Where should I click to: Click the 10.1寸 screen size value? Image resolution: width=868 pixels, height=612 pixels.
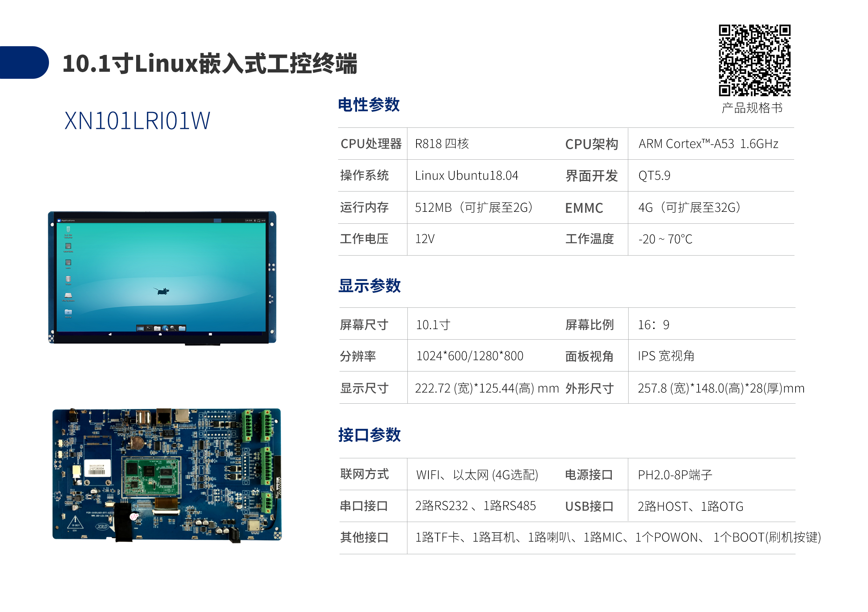(433, 325)
